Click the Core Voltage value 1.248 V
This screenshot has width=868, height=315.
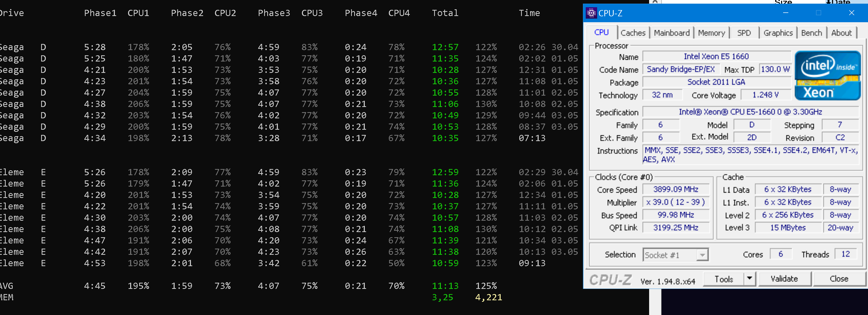point(765,95)
